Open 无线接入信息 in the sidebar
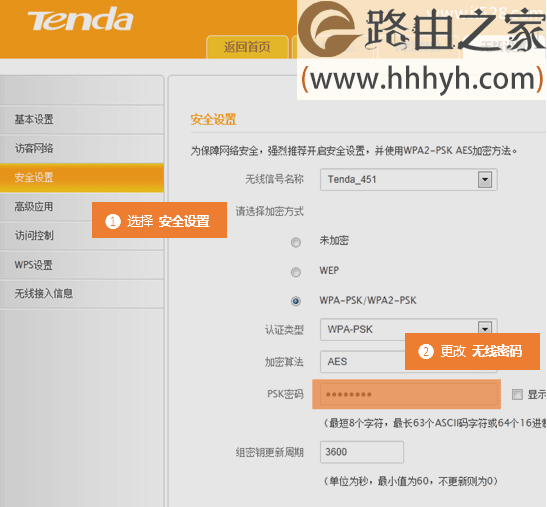The image size is (547, 507). 82,293
